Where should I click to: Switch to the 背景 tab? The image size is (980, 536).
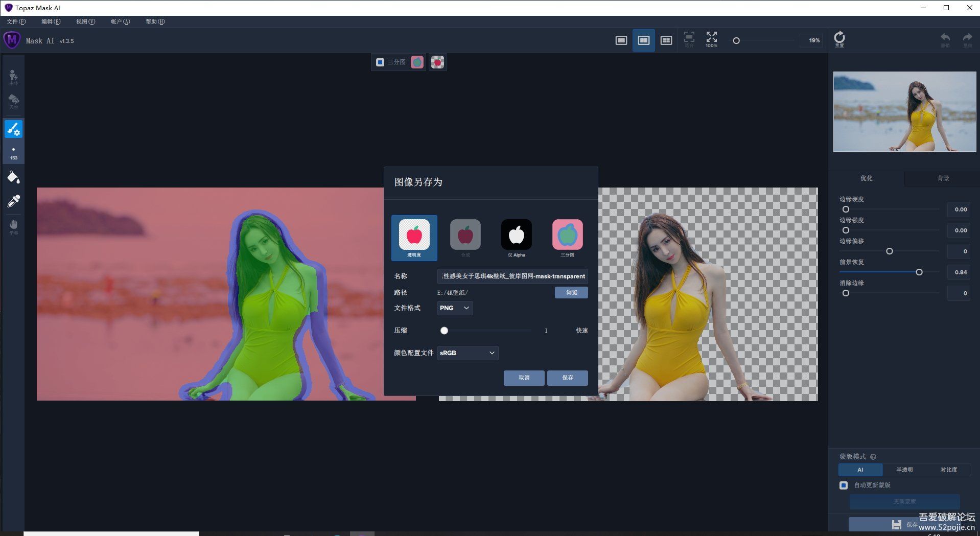click(942, 178)
